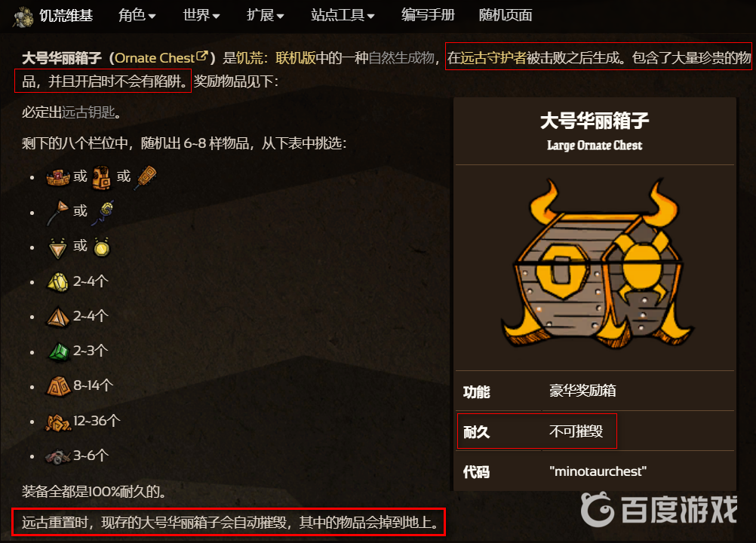Click the gears item icon
This screenshot has width=756, height=543.
[x=57, y=456]
